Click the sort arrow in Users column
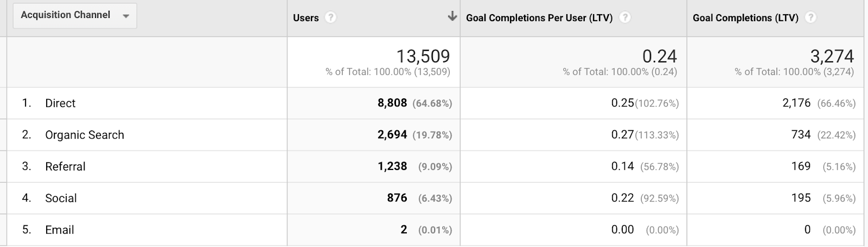 coord(452,17)
